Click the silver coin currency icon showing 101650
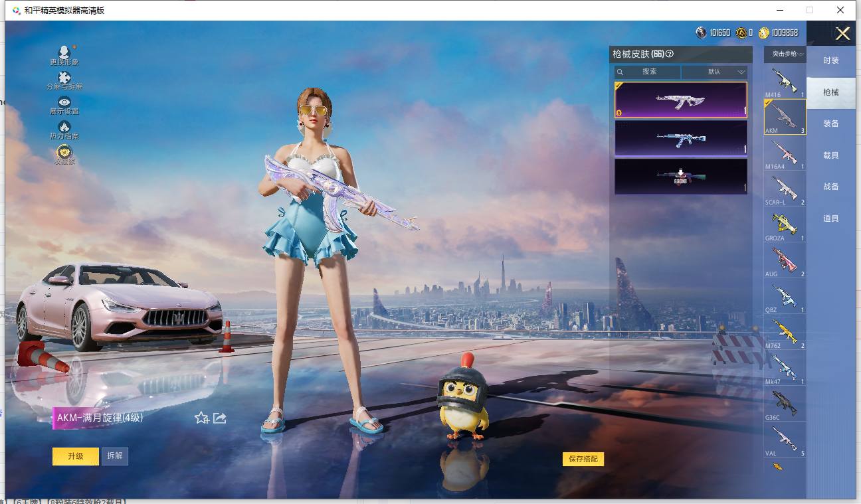The image size is (861, 504). pos(702,33)
